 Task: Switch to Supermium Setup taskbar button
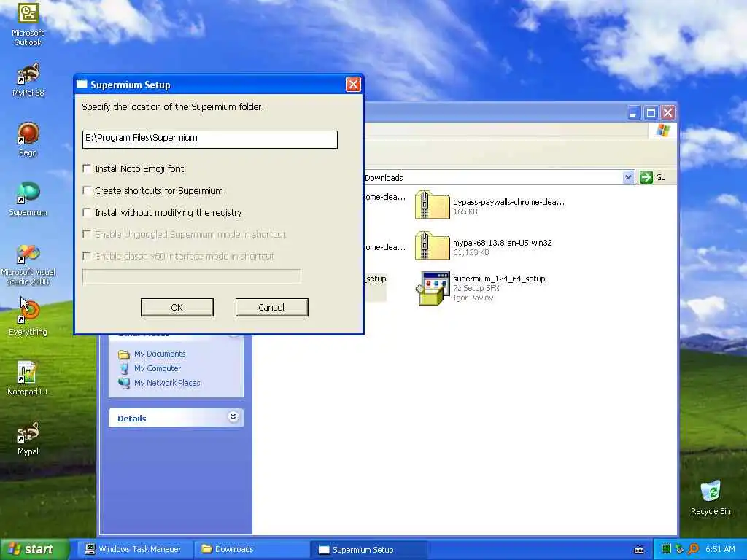coord(368,550)
